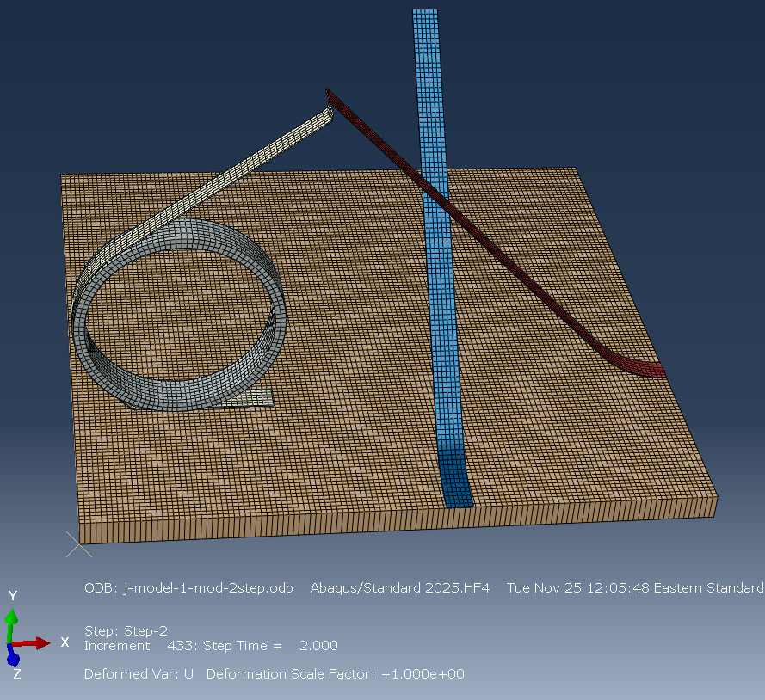Click the Increment 433 Step Time text
The image size is (765, 700).
(x=211, y=645)
